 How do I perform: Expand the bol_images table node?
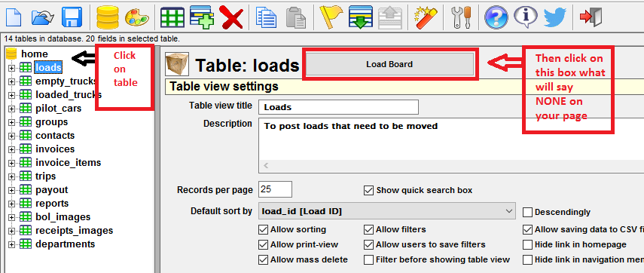(x=11, y=217)
